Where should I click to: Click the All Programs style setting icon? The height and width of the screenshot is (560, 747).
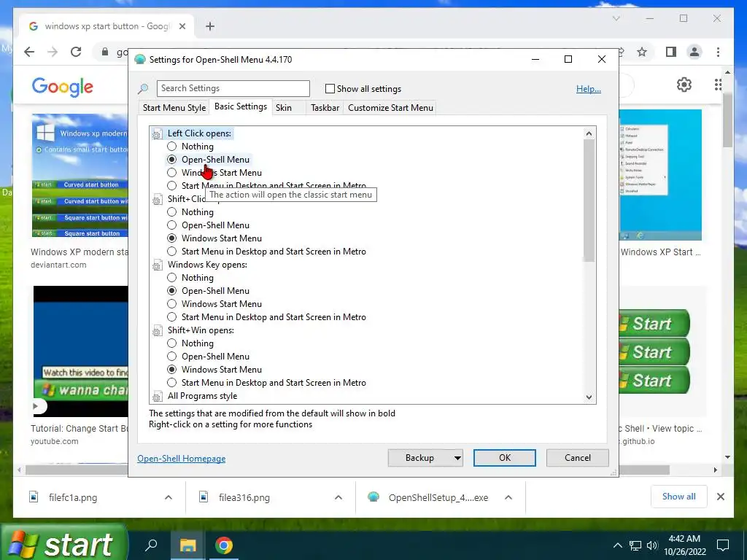(x=158, y=396)
